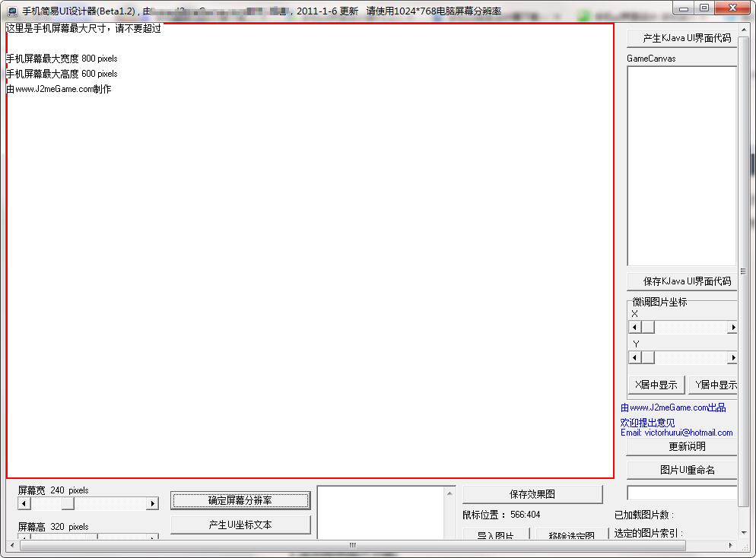Click the Y slider's right arrow
The image size is (756, 558).
(x=732, y=357)
